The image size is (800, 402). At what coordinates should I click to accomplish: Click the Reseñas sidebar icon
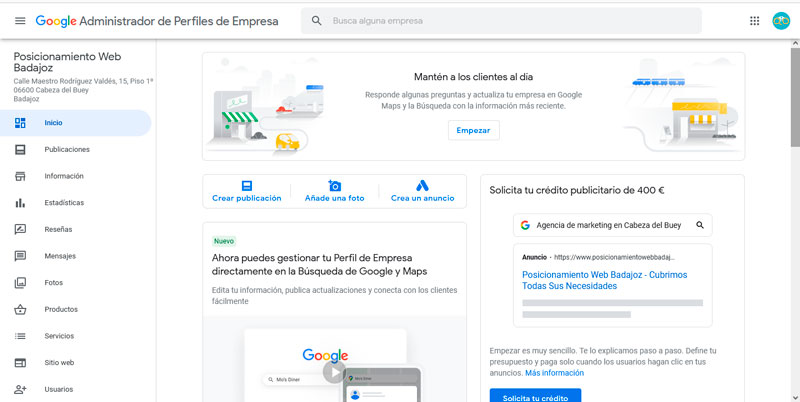(20, 230)
